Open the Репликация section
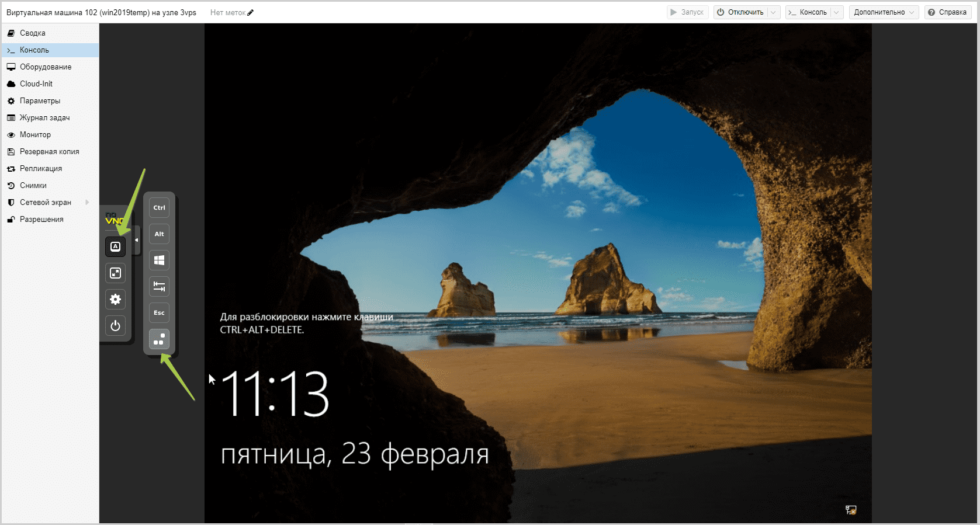 click(50, 168)
